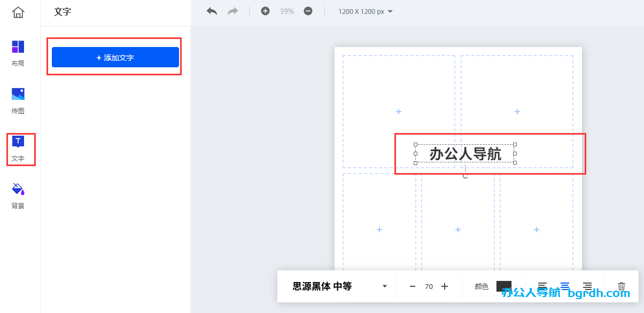
Task: Switch to the 文字 panel header
Action: 63,12
